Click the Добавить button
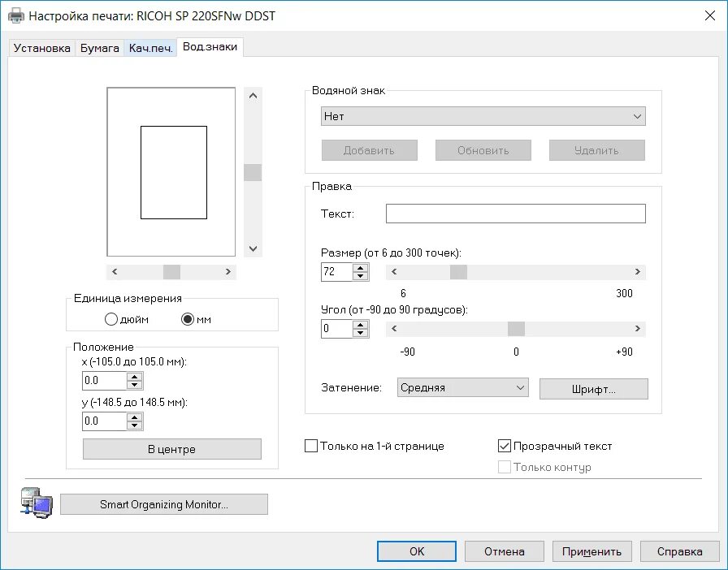The height and width of the screenshot is (570, 728). pos(370,150)
